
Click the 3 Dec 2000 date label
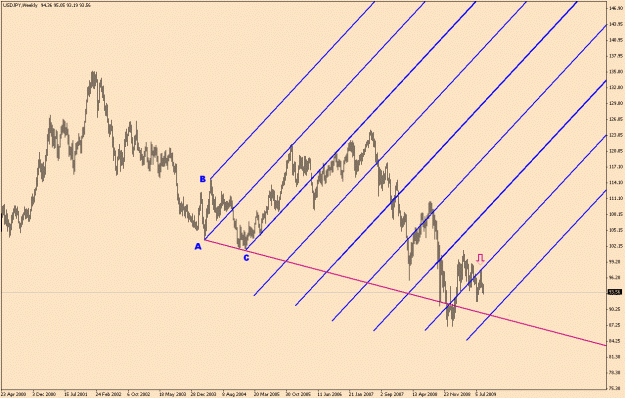(x=44, y=394)
